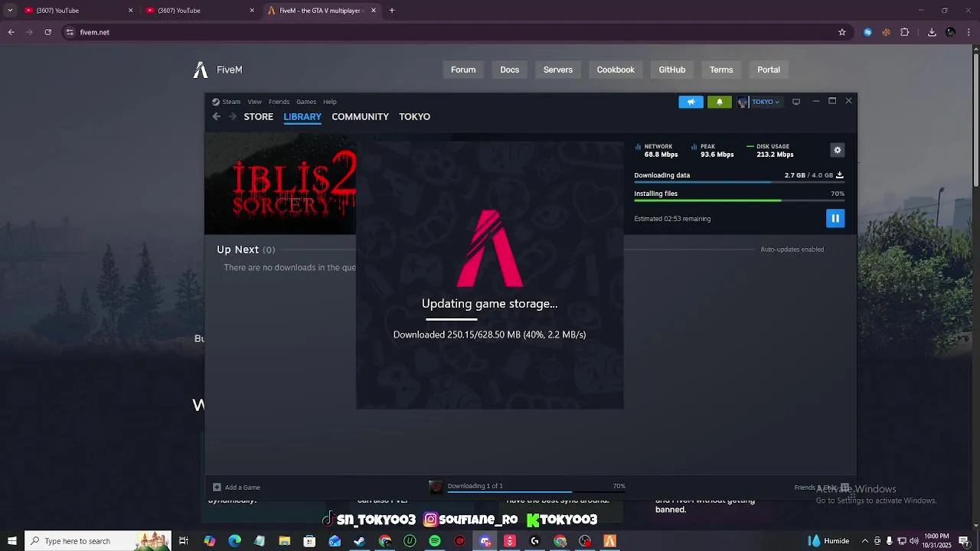980x551 pixels.
Task: Go back in Steam navigation
Action: coord(217,116)
